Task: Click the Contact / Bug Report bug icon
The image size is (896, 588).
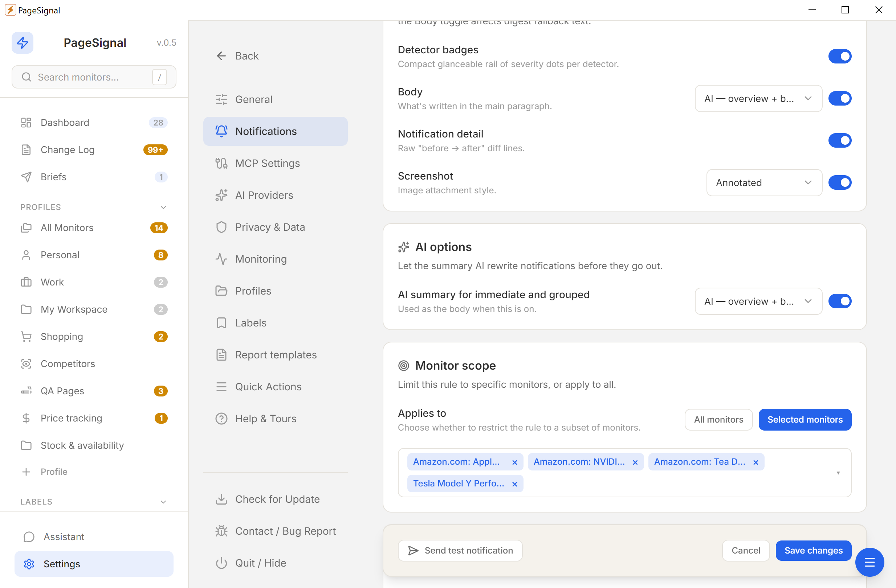Action: click(221, 531)
